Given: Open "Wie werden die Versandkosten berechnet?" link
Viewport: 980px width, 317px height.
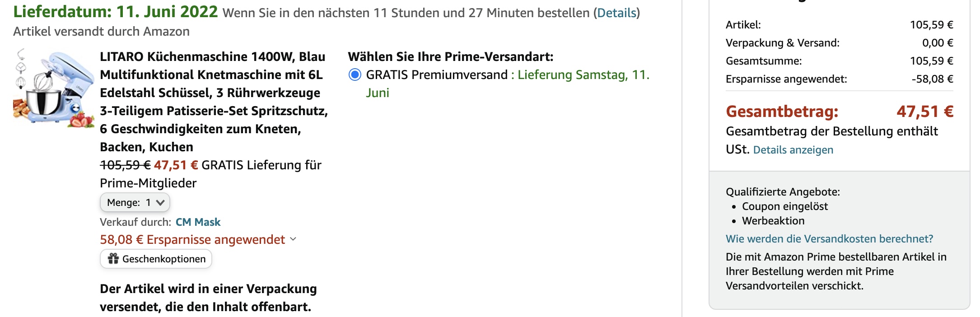Looking at the screenshot, I should click(829, 239).
